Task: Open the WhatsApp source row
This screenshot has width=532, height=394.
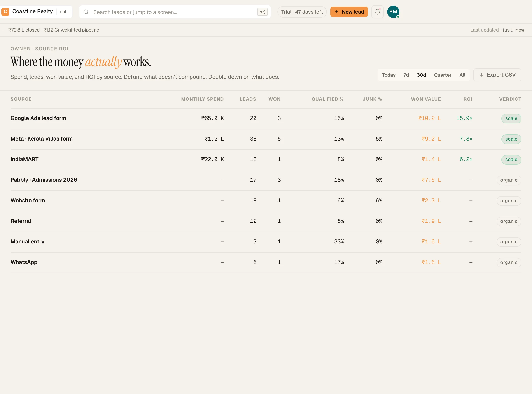Action: click(266, 262)
